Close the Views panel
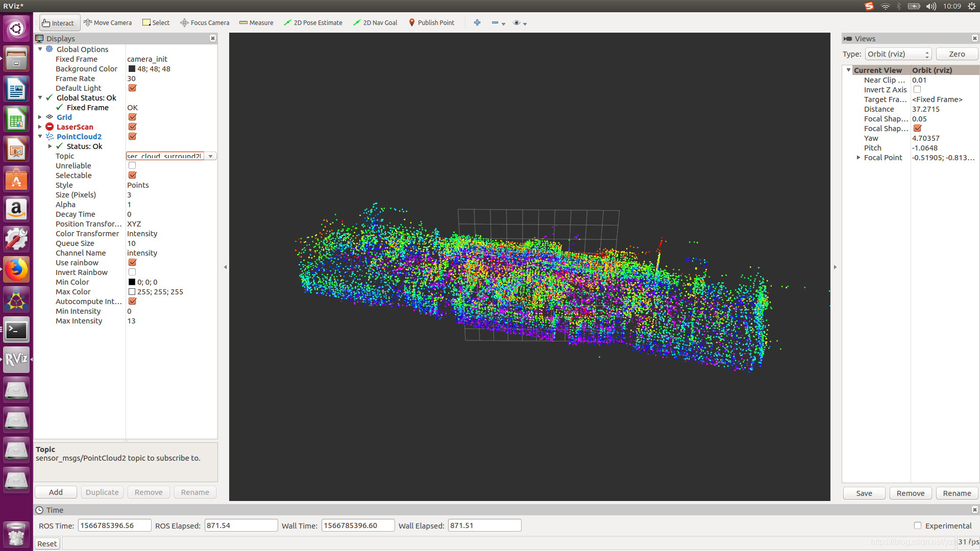Image resolution: width=980 pixels, height=551 pixels. click(974, 39)
